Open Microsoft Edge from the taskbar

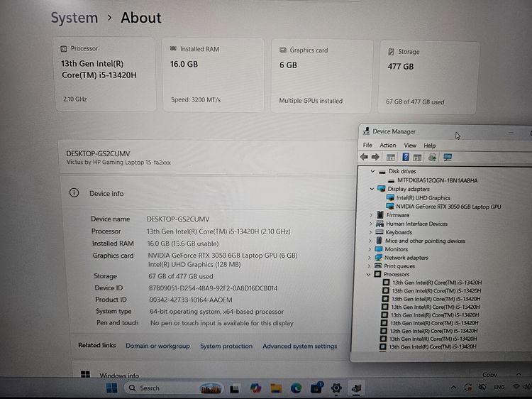tap(296, 388)
